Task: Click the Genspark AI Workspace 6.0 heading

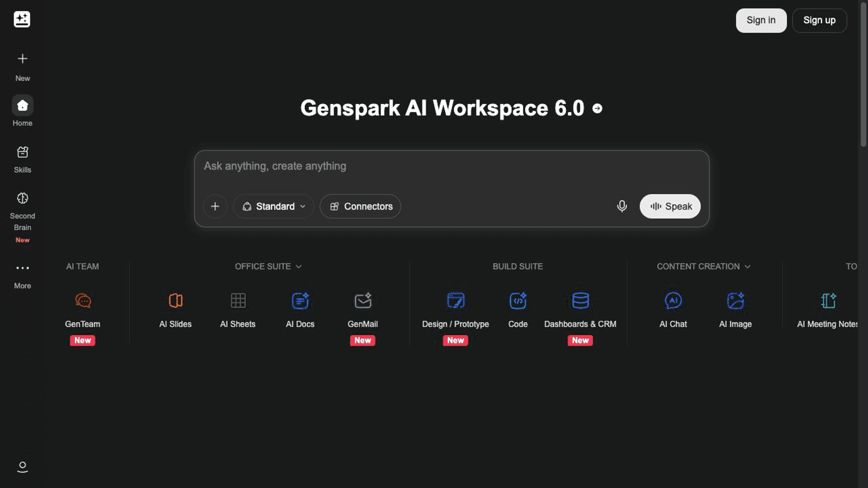Action: (x=442, y=108)
